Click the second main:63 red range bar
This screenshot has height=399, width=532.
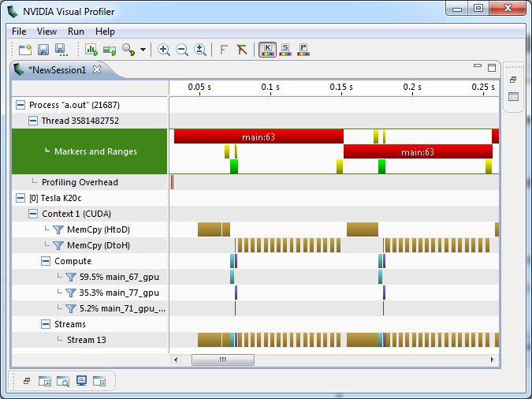coord(418,151)
